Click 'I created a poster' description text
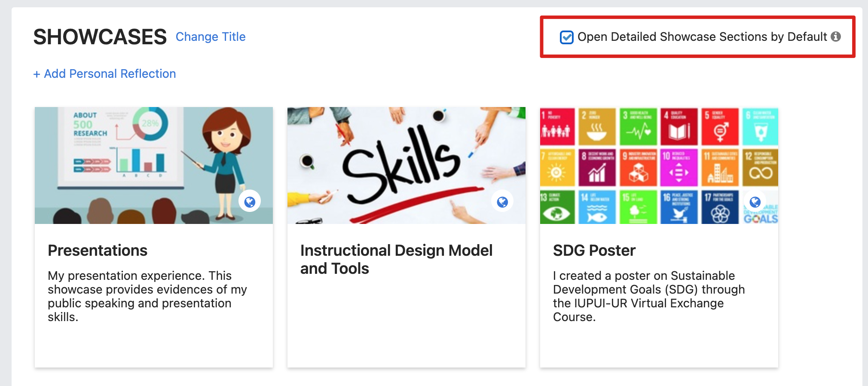 (x=649, y=296)
